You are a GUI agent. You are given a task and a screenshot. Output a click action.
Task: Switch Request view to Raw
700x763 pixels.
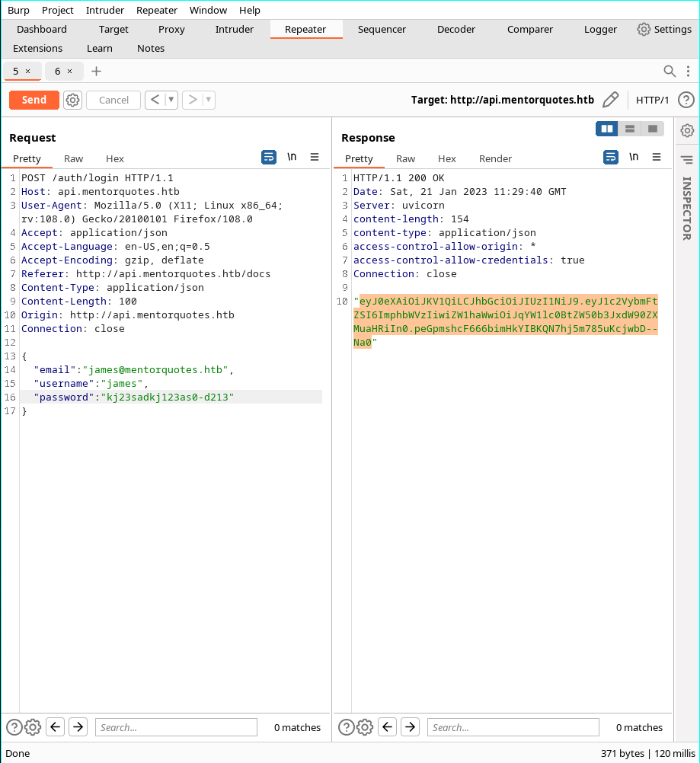click(x=74, y=158)
